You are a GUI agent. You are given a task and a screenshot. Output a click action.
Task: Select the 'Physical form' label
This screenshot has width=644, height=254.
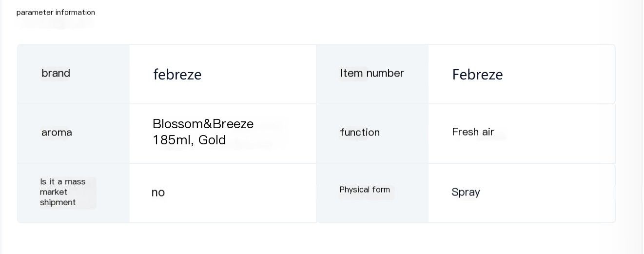click(365, 190)
